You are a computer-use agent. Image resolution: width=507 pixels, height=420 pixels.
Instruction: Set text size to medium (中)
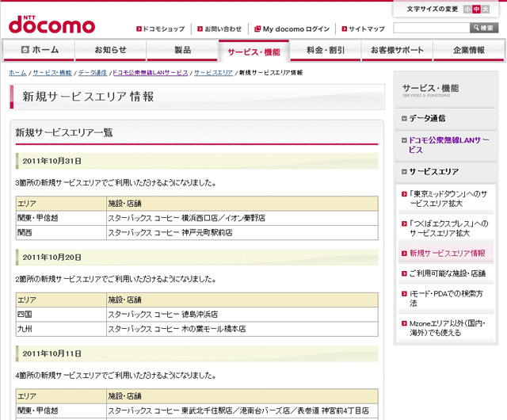pyautogui.click(x=476, y=10)
